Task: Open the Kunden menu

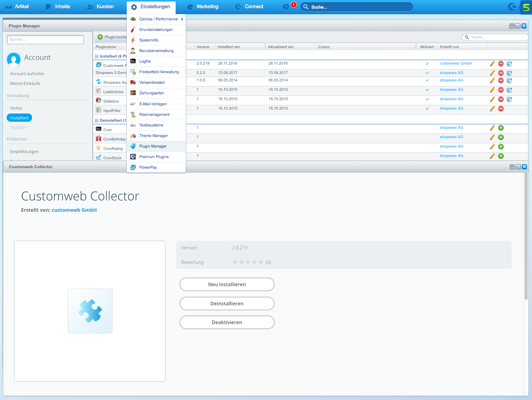Action: 101,7
